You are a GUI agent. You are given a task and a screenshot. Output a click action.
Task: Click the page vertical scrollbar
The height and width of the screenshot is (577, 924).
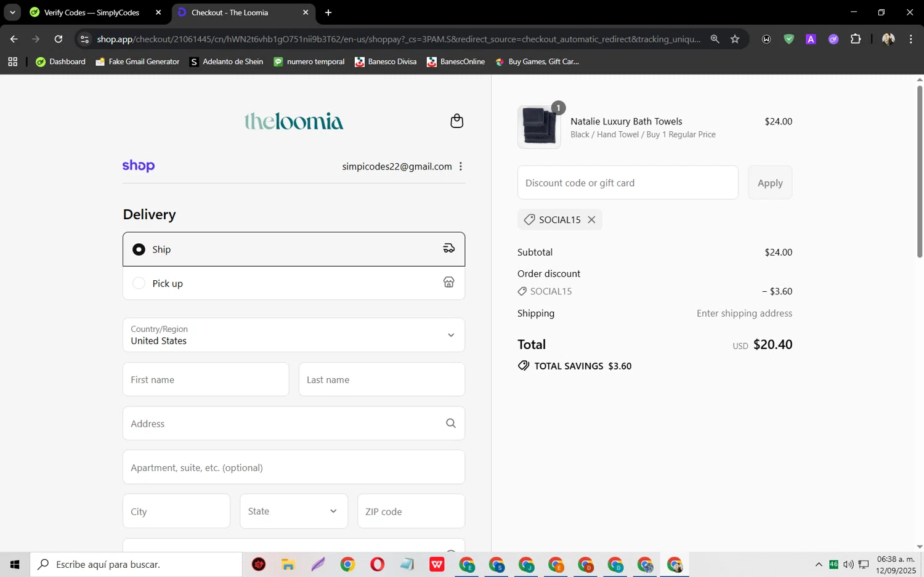[920, 171]
